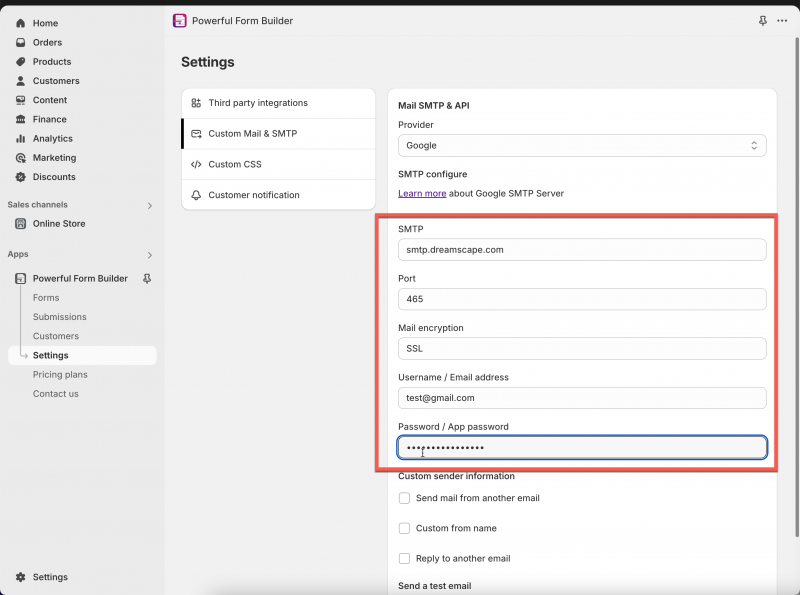The height and width of the screenshot is (595, 800).
Task: Click the Password / App password field
Action: [582, 447]
